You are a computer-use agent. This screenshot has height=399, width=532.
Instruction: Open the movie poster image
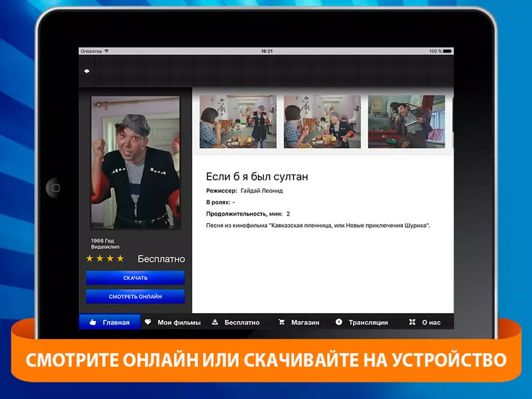(x=135, y=163)
